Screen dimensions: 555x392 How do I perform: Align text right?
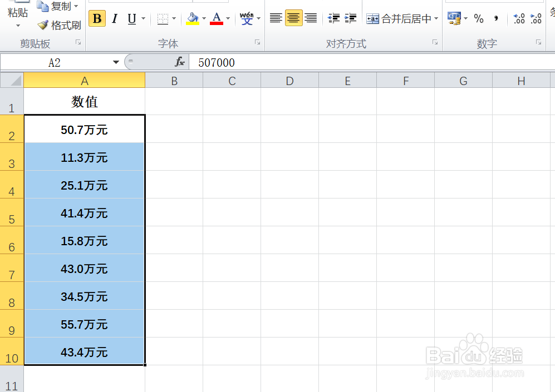click(x=311, y=18)
